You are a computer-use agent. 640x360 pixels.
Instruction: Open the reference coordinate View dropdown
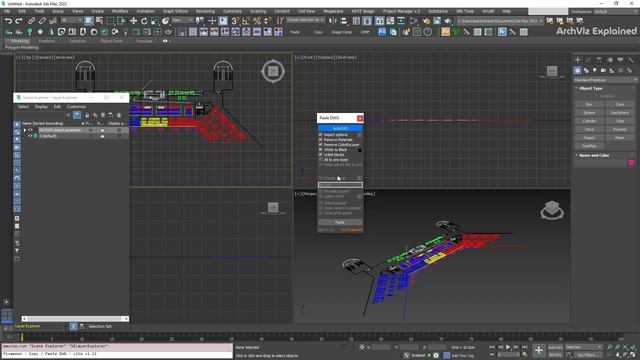pyautogui.click(x=182, y=20)
